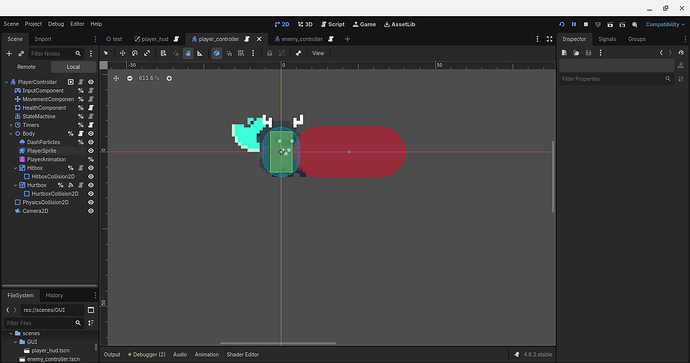Select the PlayerAnimation node
The image size is (690, 363).
point(46,159)
